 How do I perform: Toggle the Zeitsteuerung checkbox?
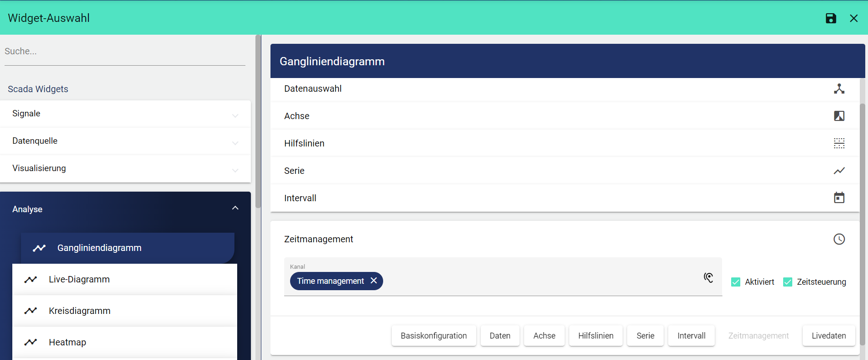coord(788,282)
